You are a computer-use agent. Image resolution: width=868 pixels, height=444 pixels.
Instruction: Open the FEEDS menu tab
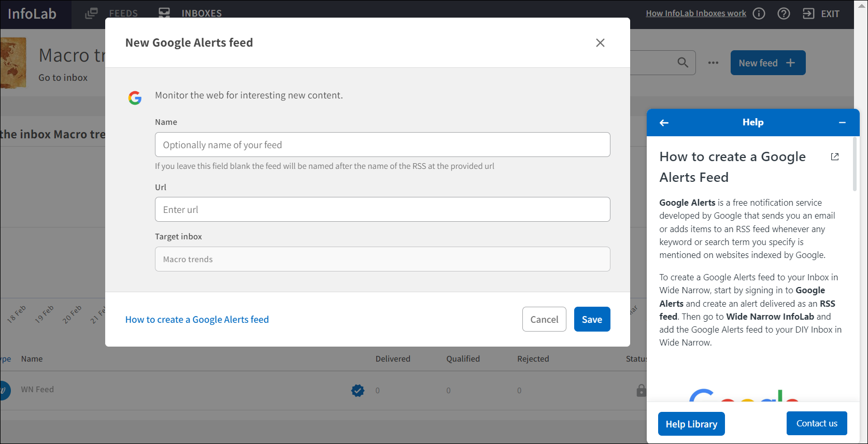coord(111,13)
